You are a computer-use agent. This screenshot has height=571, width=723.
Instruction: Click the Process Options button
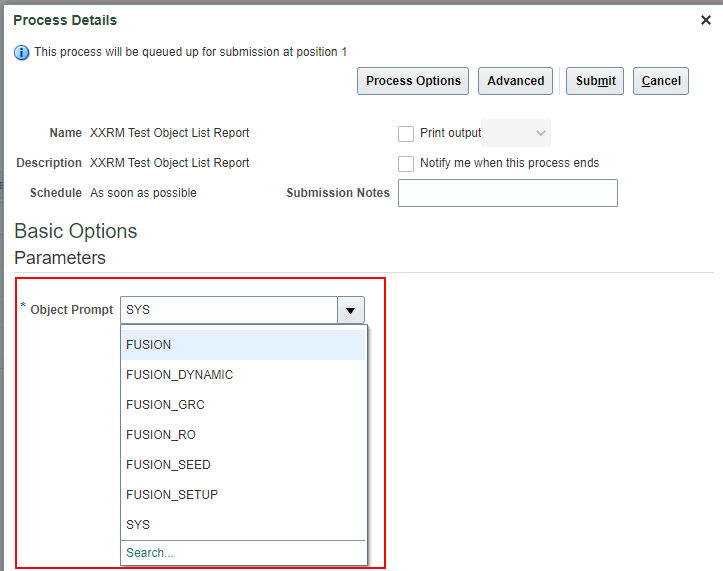click(414, 81)
